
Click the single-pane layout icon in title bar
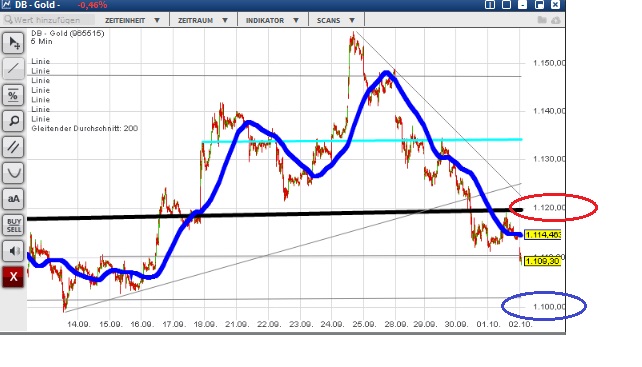click(x=506, y=5)
